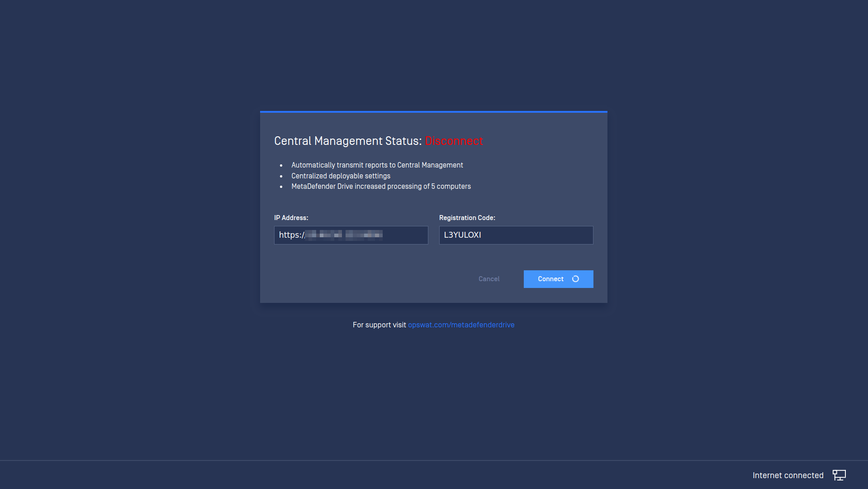This screenshot has height=489, width=868.
Task: Focus the IP Address input field
Action: [x=351, y=235]
